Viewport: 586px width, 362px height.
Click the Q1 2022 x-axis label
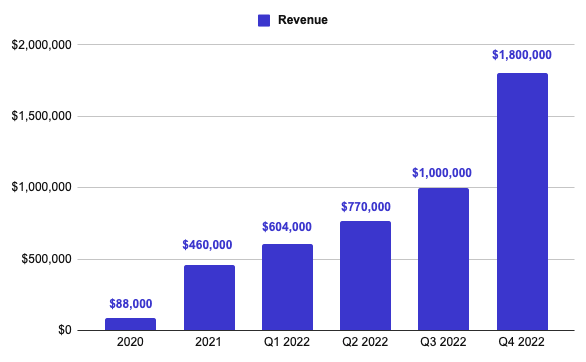coord(287,342)
